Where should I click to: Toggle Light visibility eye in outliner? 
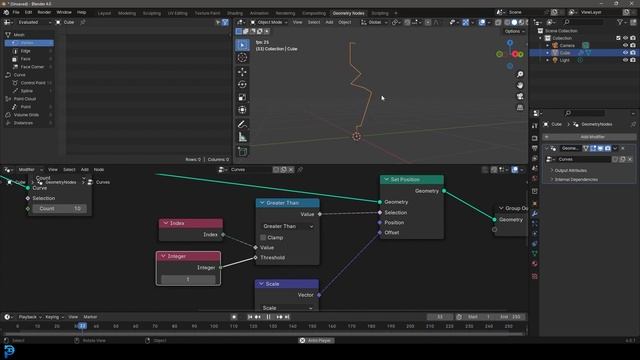[x=625, y=60]
